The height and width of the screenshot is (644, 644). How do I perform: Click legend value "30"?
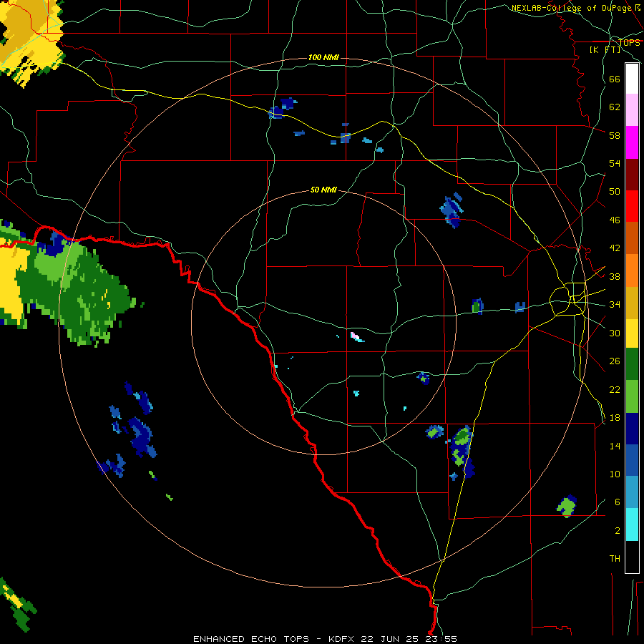[615, 333]
